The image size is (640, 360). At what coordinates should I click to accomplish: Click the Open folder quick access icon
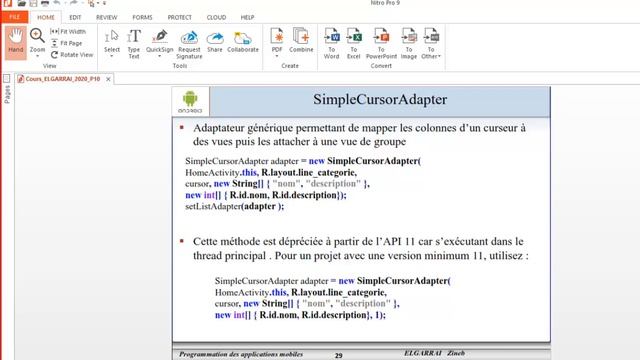coord(22,3)
